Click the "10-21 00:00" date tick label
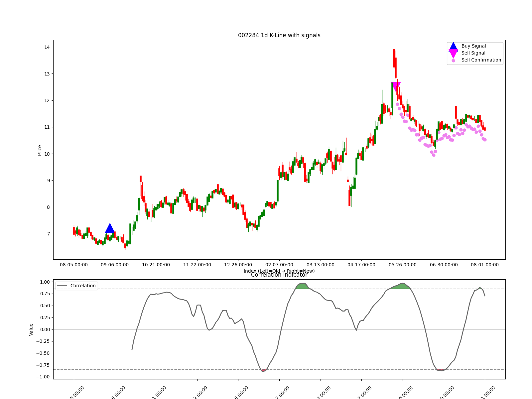532x399 pixels. pyautogui.click(x=156, y=265)
